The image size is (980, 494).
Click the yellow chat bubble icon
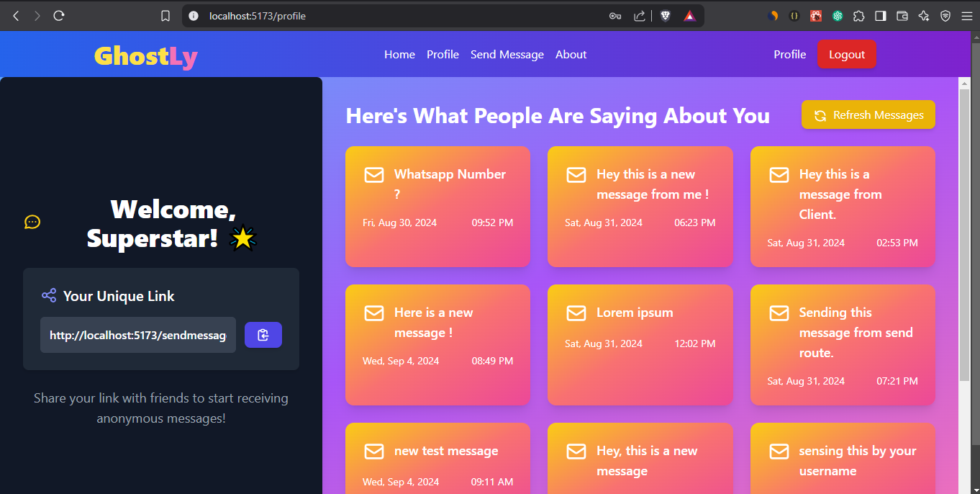[32, 222]
